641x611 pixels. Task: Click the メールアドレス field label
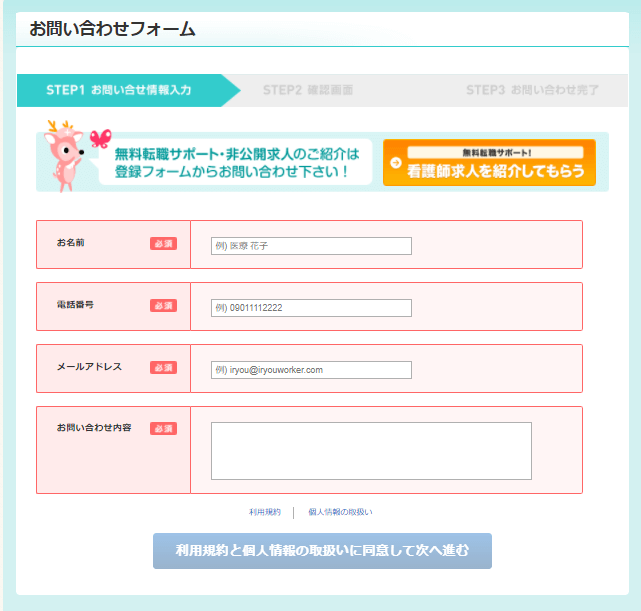90,367
